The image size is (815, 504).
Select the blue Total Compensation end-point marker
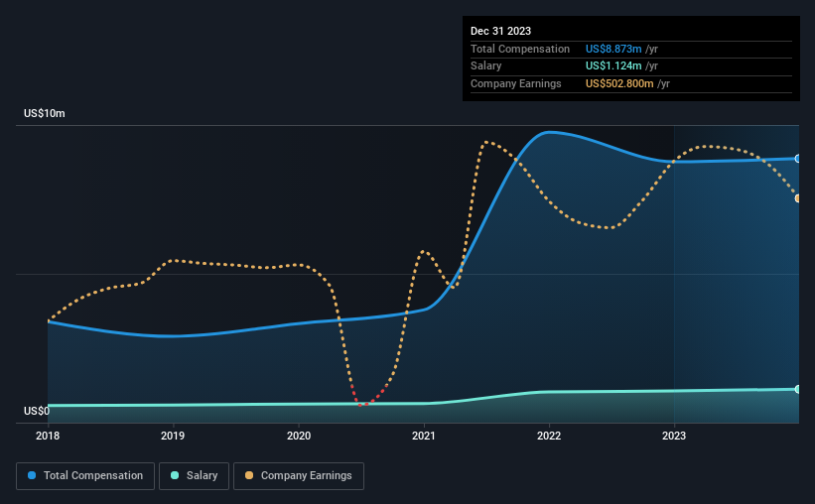(797, 159)
